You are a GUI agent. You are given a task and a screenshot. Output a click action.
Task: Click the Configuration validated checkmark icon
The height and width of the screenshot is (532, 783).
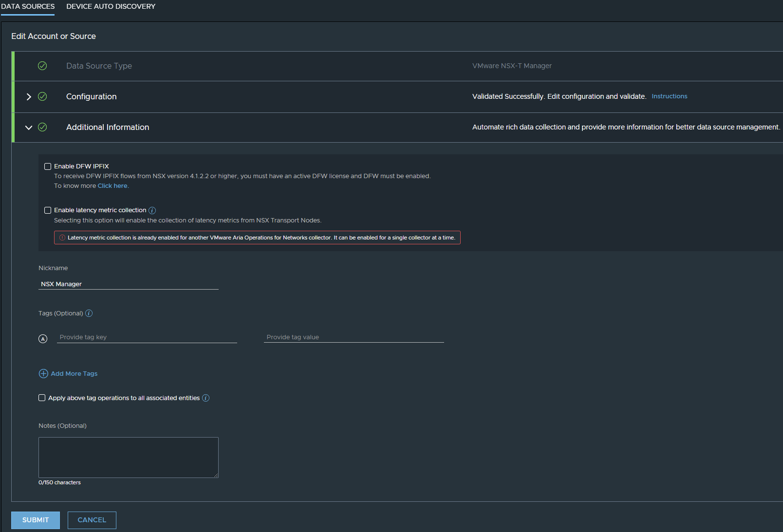(42, 96)
